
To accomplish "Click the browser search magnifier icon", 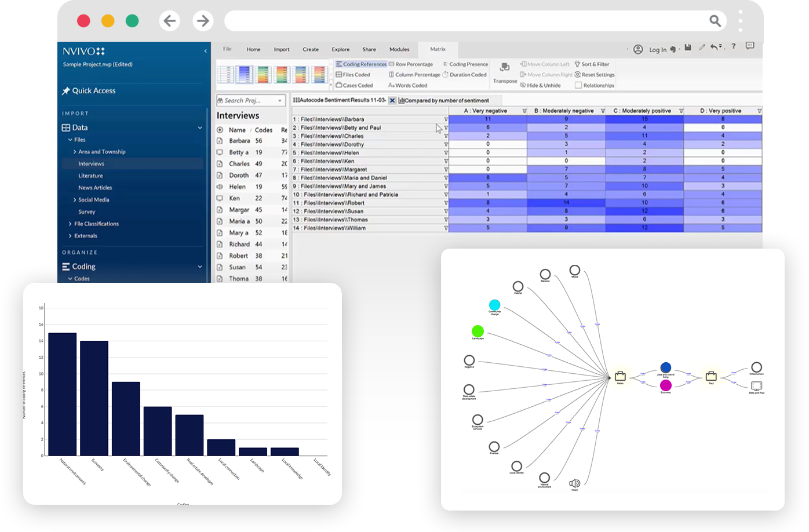I will (715, 21).
